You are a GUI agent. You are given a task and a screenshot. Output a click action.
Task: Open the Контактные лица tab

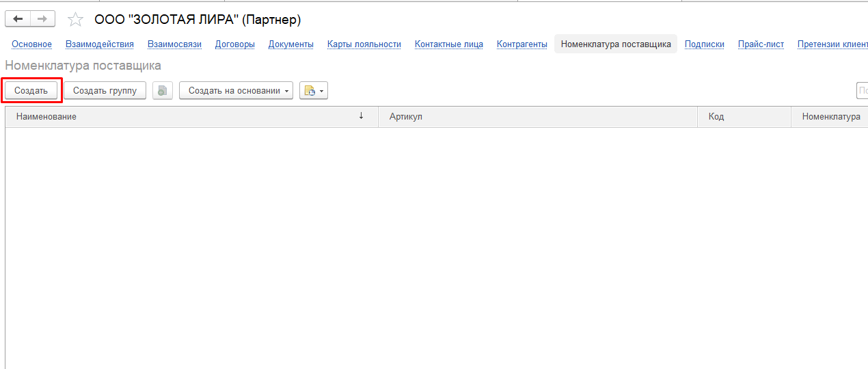pos(448,44)
